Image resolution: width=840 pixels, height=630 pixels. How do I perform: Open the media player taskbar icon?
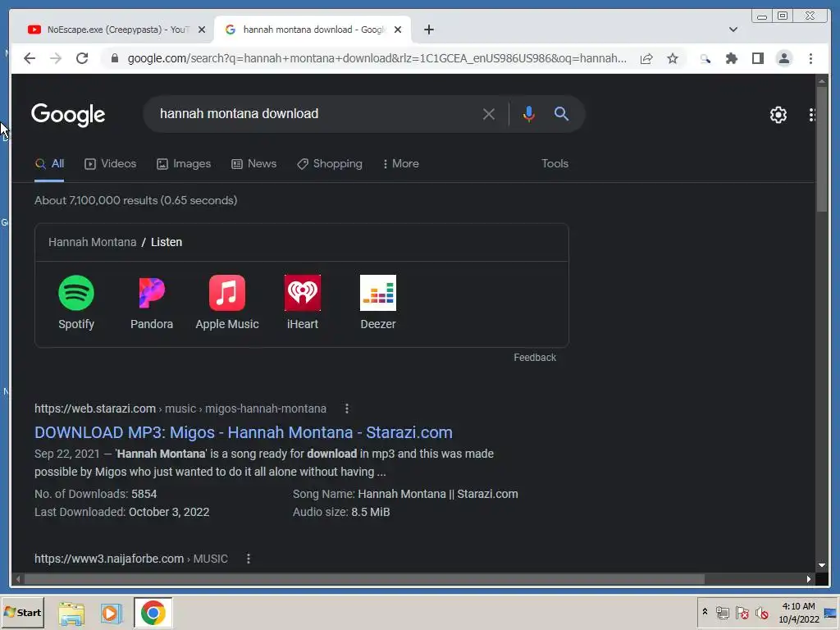[x=112, y=614]
